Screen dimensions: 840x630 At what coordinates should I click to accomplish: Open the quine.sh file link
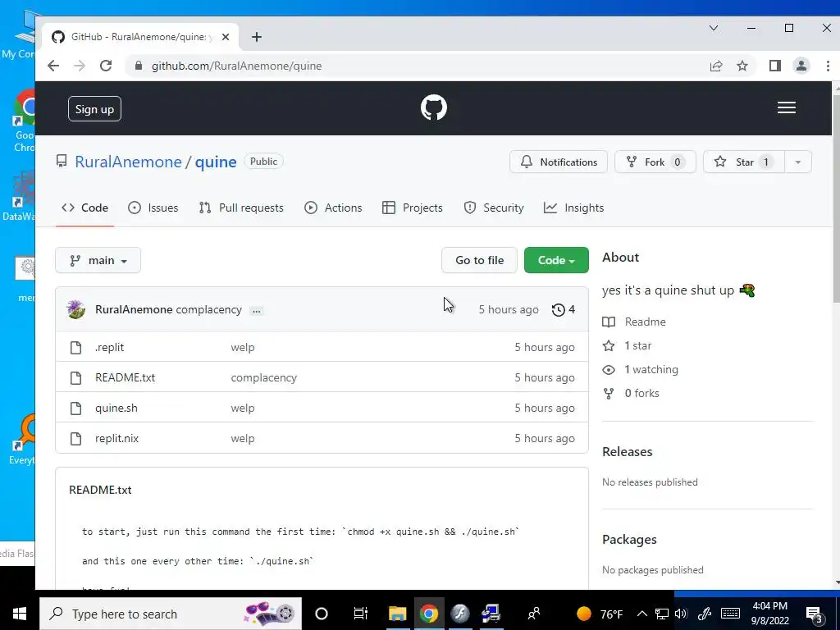[116, 409]
